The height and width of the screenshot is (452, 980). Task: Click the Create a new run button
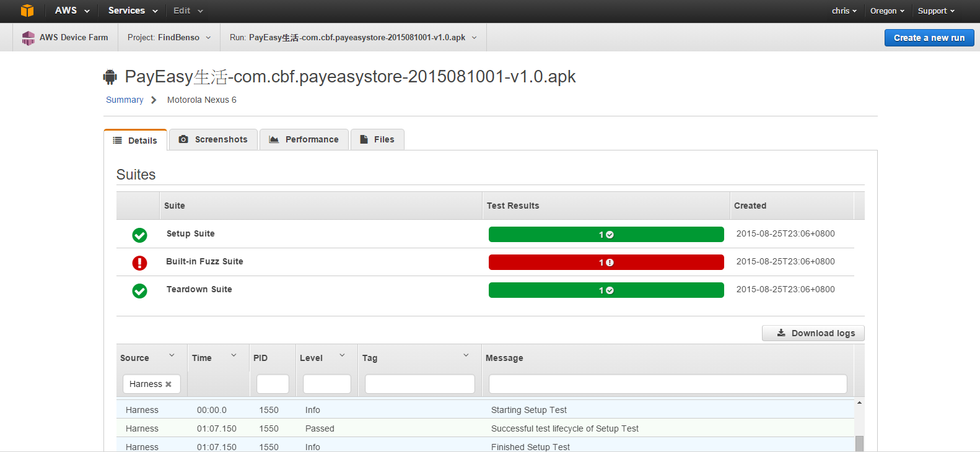pyautogui.click(x=929, y=38)
